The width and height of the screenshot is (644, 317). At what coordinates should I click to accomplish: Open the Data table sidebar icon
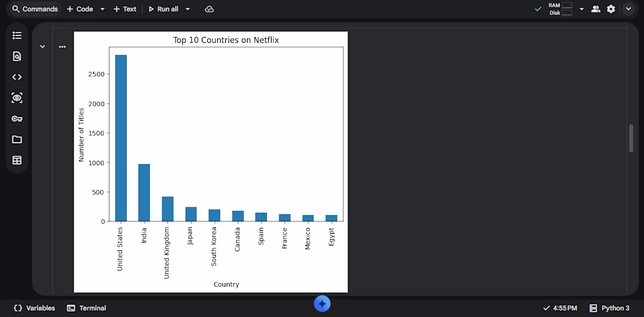point(17,161)
